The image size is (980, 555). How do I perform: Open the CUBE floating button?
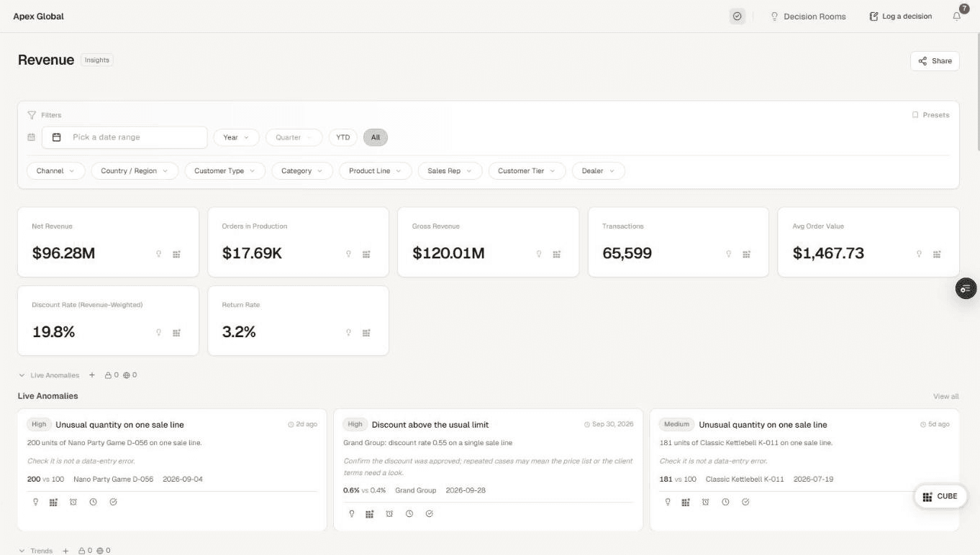(x=940, y=496)
